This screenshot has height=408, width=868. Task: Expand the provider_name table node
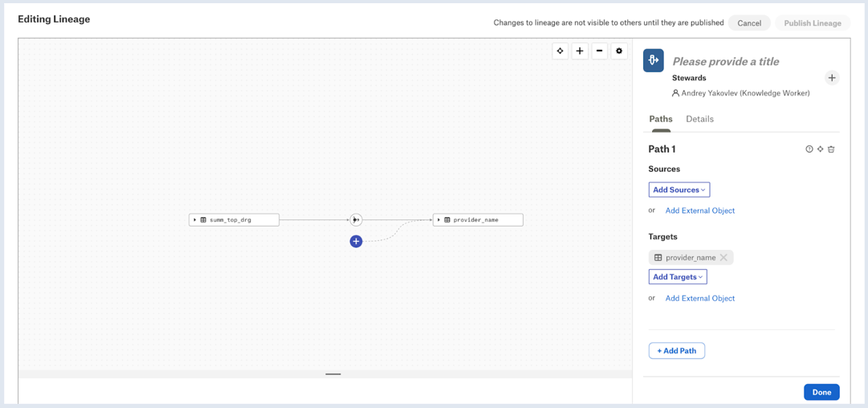point(439,220)
